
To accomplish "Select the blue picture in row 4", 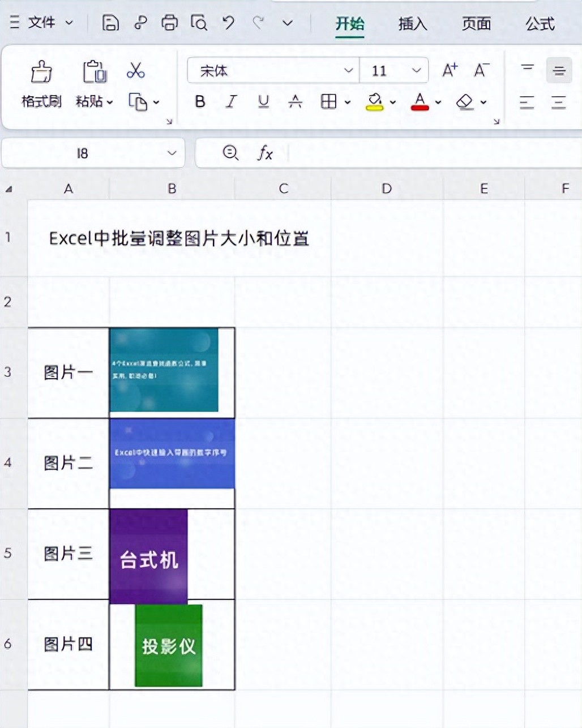I will (172, 453).
